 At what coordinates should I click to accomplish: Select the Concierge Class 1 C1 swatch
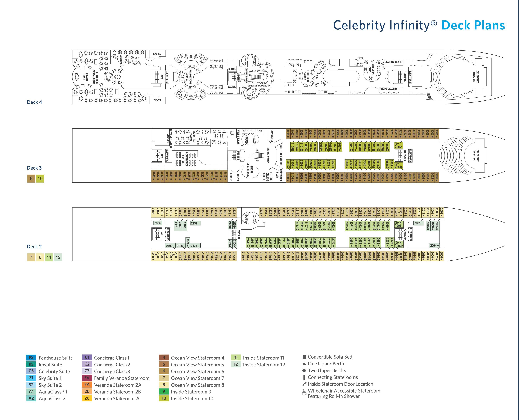87,358
